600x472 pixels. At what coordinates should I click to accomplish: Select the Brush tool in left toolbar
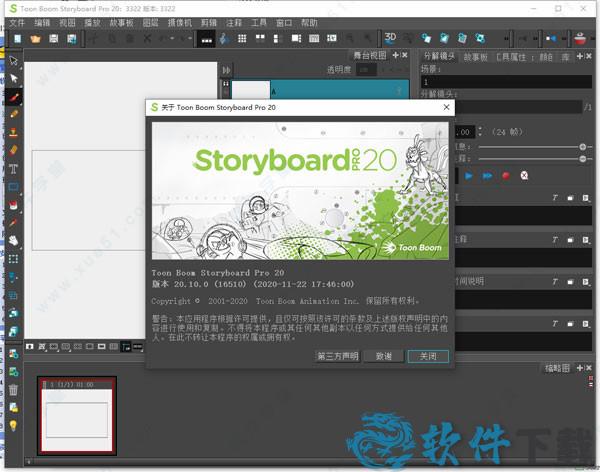[x=14, y=99]
